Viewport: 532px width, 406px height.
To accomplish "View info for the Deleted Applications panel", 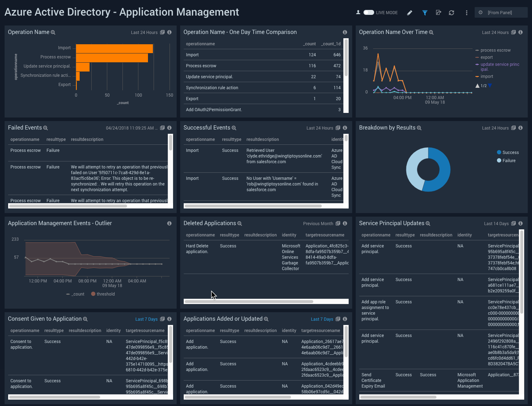I will tap(345, 223).
